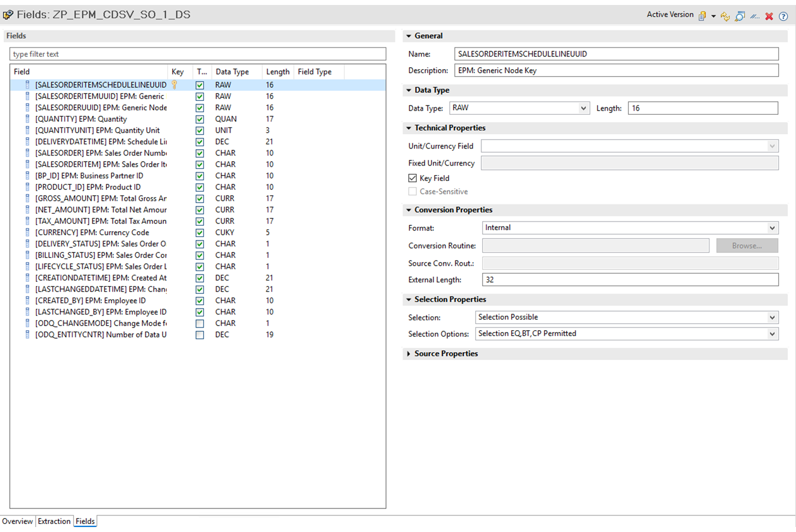Click the field icon of PRODUCT_ID row
The image size is (796, 532).
coord(27,187)
